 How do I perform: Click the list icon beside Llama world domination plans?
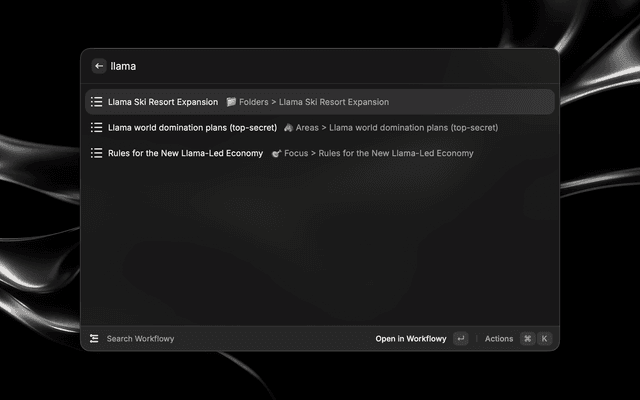96,127
